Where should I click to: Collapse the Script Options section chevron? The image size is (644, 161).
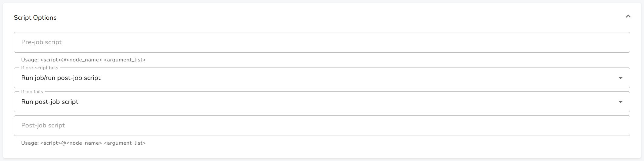[628, 16]
